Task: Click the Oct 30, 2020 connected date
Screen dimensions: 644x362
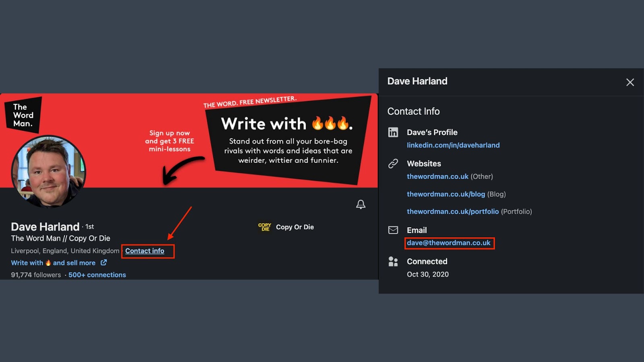Action: (x=428, y=274)
